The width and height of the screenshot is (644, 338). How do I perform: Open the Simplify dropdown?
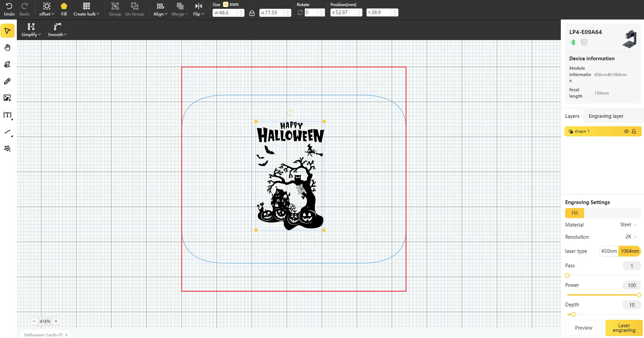pos(31,30)
